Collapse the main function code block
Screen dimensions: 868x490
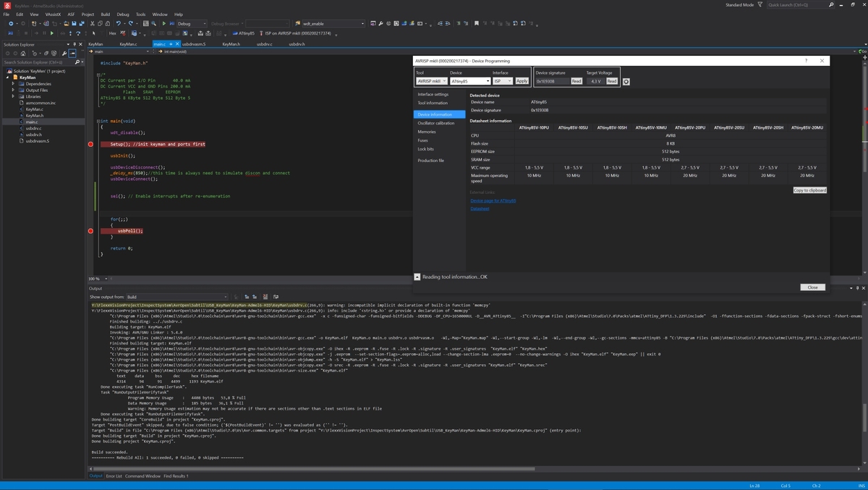pyautogui.click(x=98, y=121)
